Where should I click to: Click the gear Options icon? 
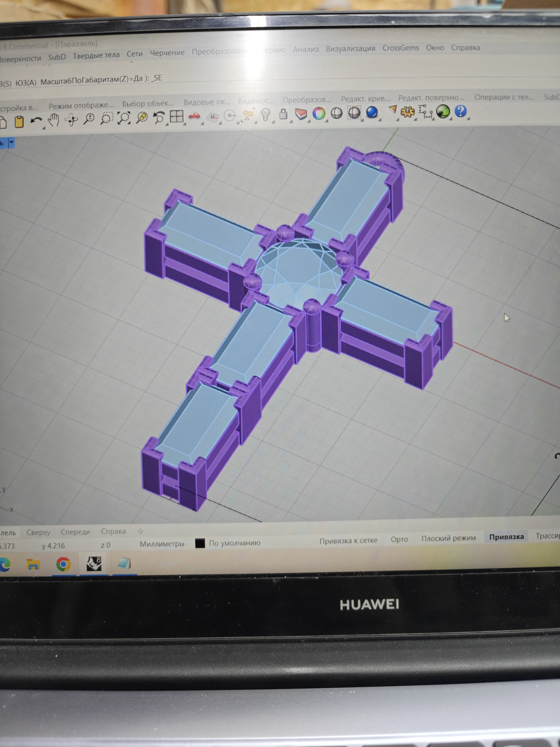[407, 112]
